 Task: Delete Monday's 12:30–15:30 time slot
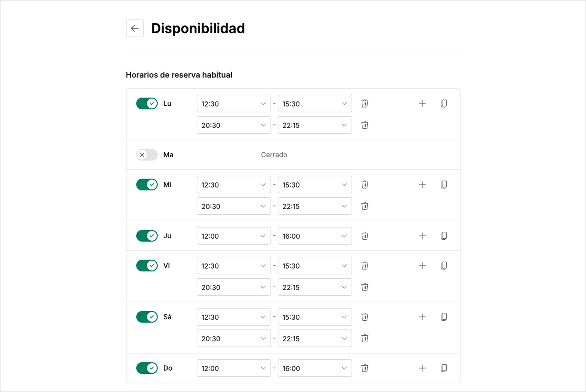(x=365, y=103)
